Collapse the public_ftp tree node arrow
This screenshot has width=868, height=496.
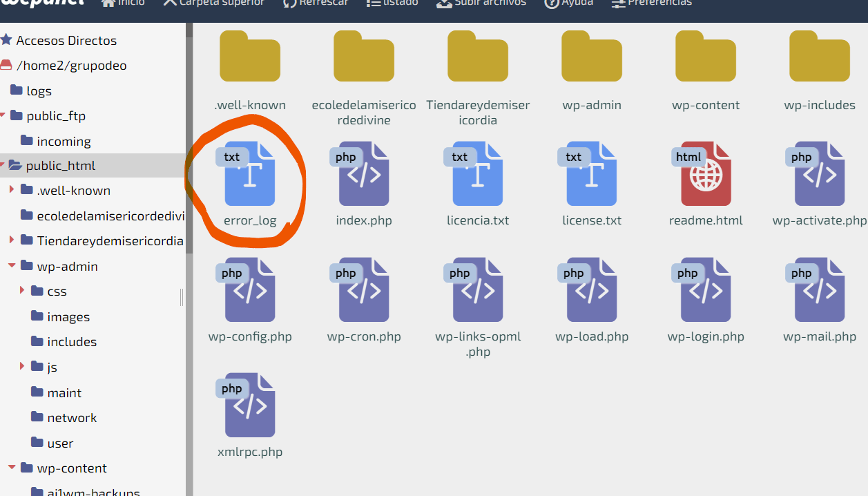[x=3, y=116]
